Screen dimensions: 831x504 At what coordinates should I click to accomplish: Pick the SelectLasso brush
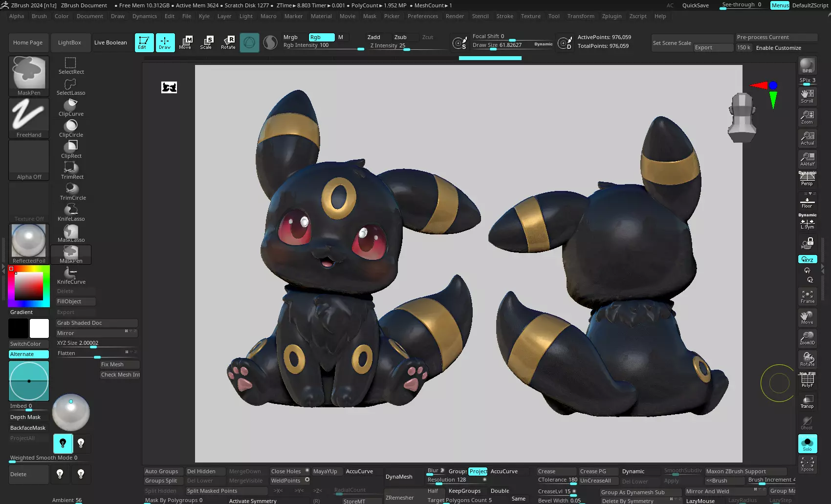[x=71, y=86]
